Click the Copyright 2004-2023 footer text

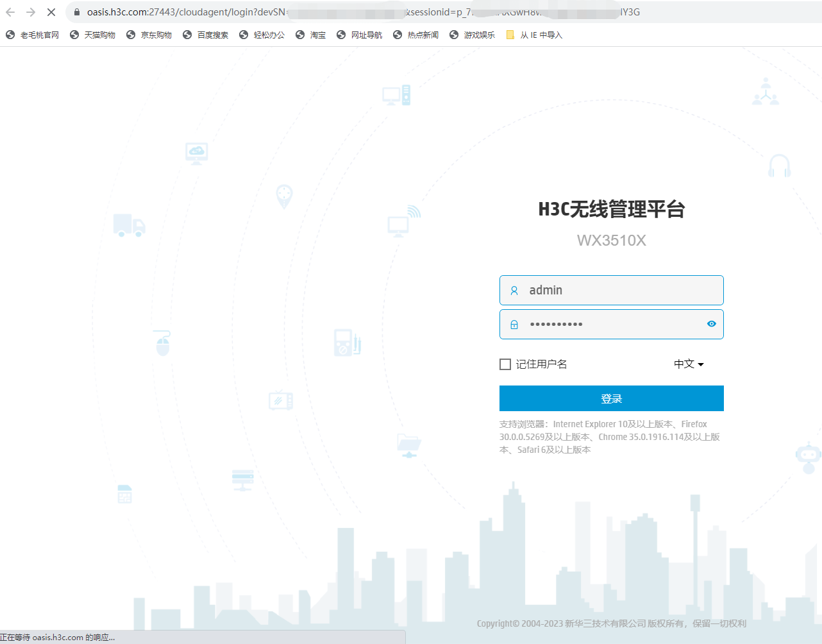[612, 623]
